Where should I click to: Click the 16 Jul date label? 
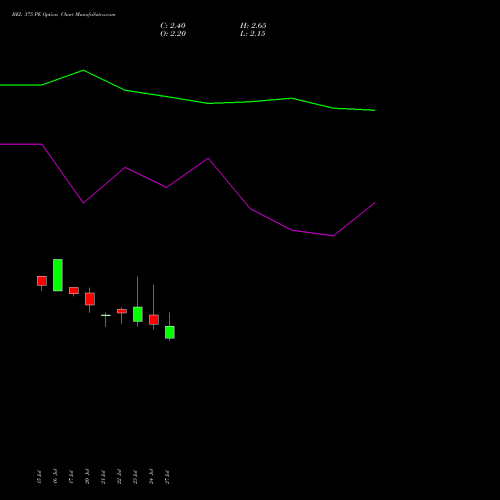tap(55, 477)
